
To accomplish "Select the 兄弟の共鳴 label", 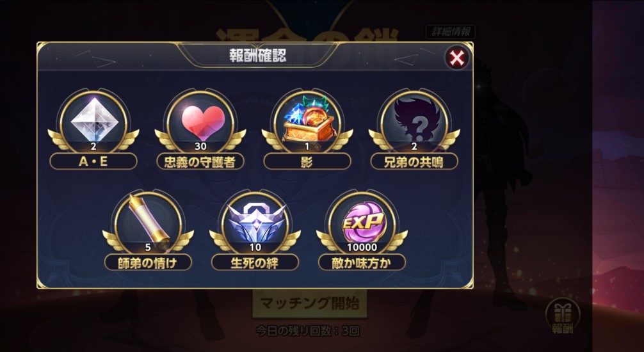I will pyautogui.click(x=414, y=161).
